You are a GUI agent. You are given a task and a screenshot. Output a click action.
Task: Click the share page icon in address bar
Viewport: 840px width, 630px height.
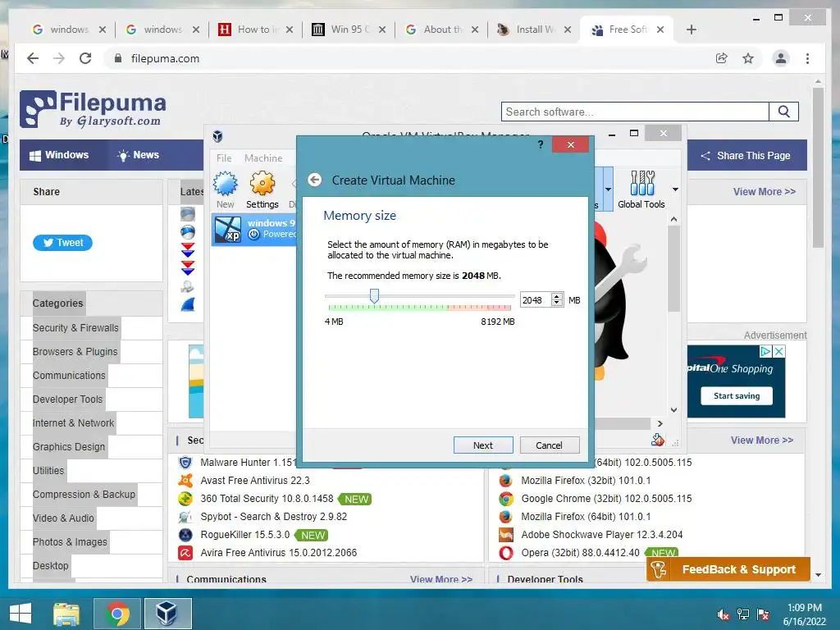coord(722,58)
